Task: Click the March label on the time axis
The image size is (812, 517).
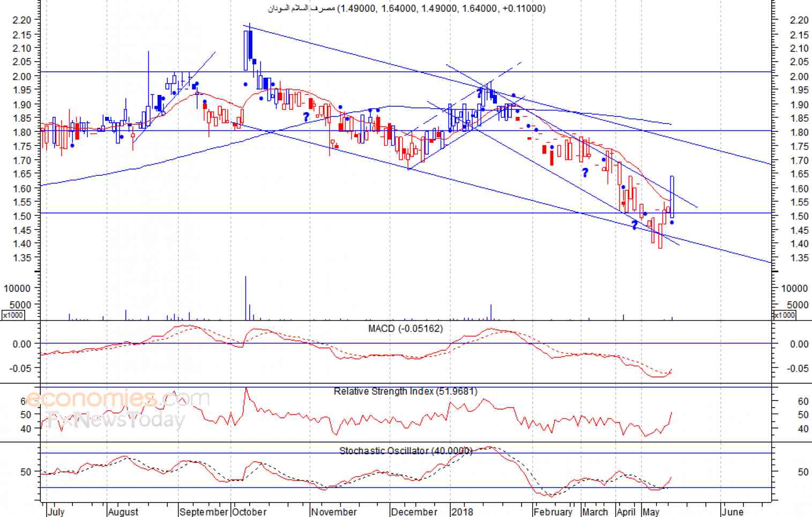Action: pos(595,512)
